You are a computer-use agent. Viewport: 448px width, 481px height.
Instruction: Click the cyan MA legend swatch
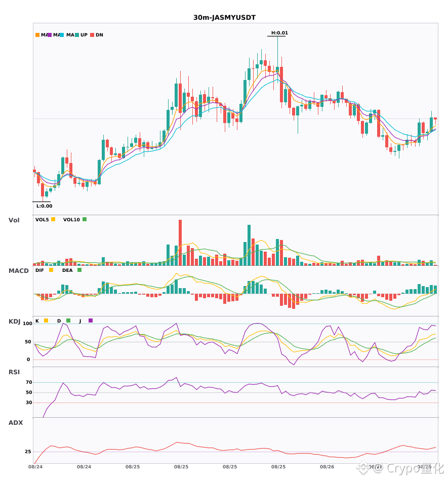point(62,35)
